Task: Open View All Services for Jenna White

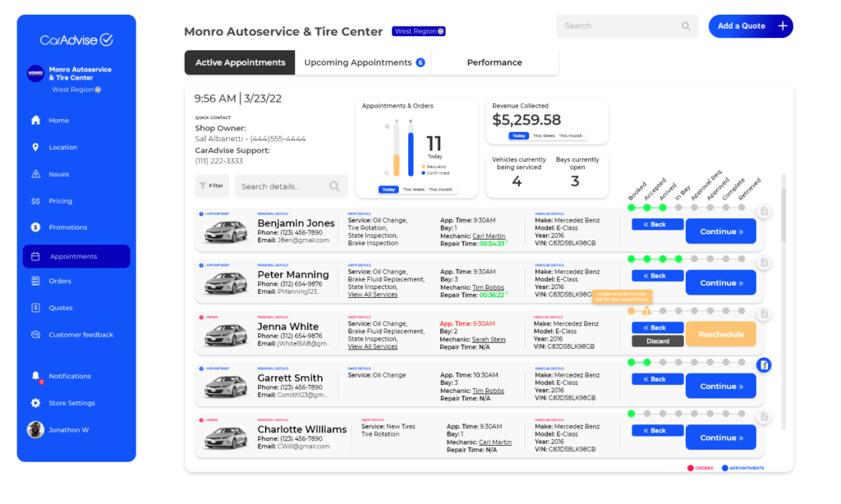Action: (373, 346)
